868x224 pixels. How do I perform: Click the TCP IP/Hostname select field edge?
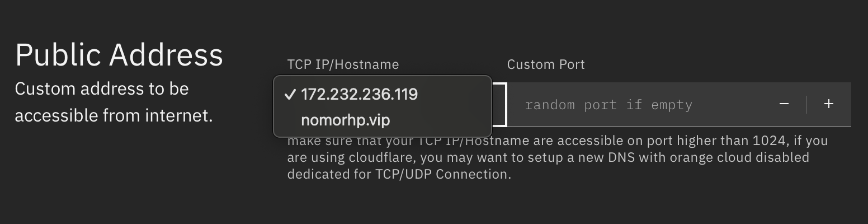point(501,105)
